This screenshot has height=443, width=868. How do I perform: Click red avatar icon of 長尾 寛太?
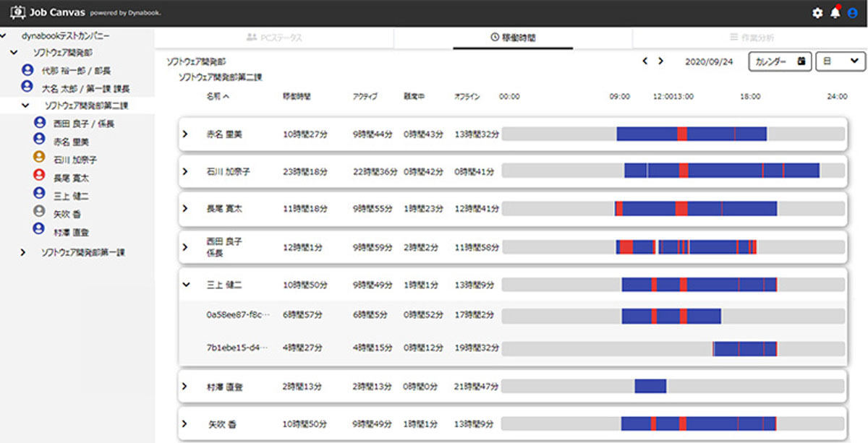click(x=40, y=176)
